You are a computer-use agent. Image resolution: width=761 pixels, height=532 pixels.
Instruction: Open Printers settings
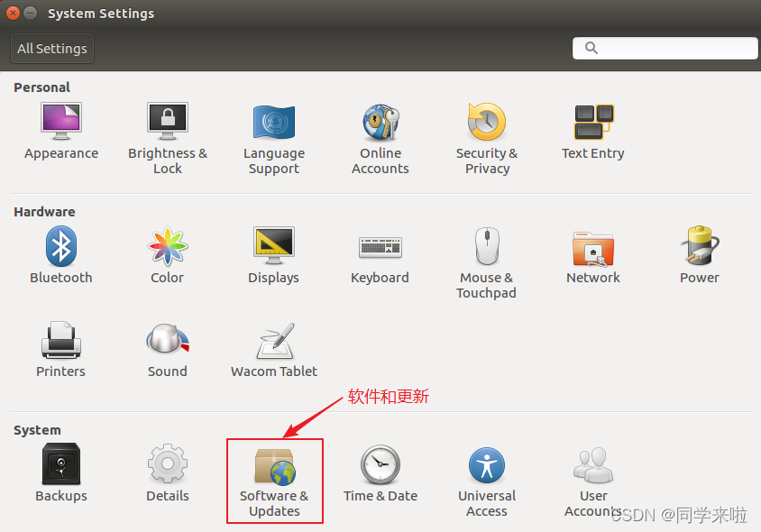tap(61, 350)
